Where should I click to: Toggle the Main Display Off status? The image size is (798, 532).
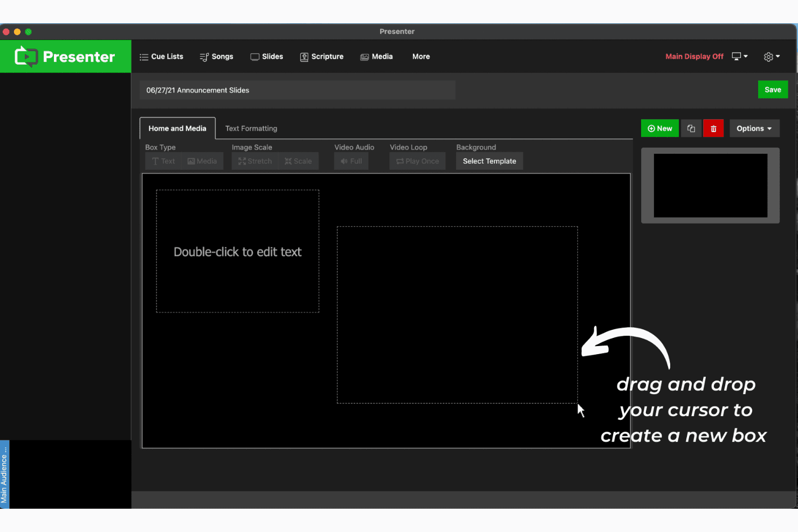point(694,57)
